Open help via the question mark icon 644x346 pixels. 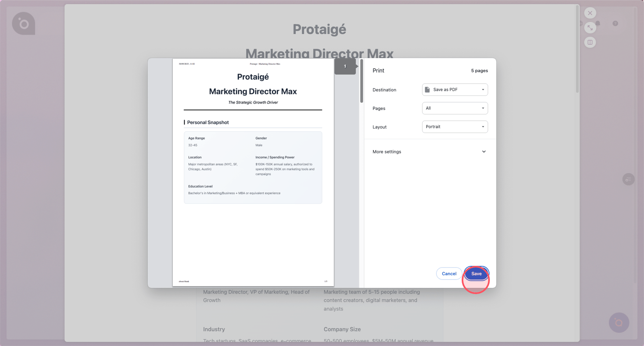[x=615, y=23]
